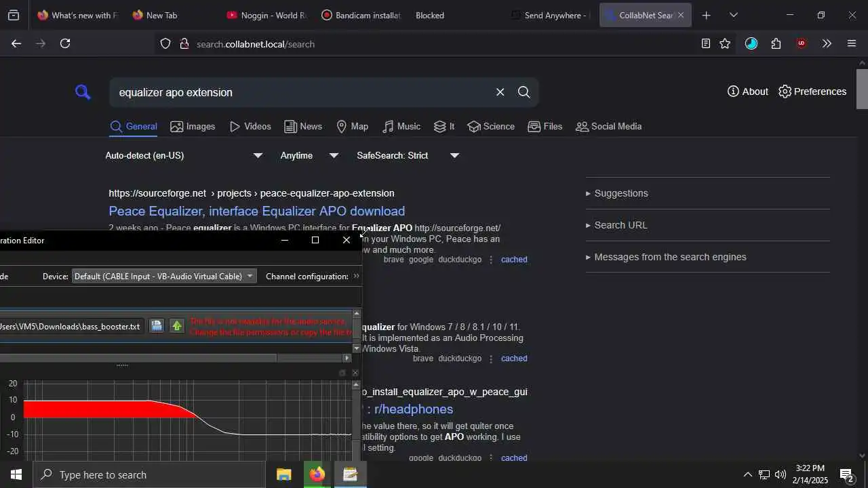Viewport: 868px width, 488px height.
Task: Expand the Search URL section
Action: [x=617, y=225]
